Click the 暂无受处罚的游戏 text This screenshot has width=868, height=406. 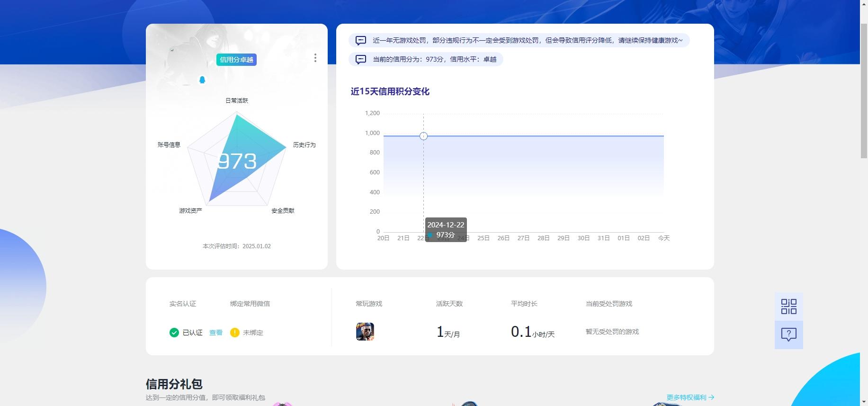[612, 332]
